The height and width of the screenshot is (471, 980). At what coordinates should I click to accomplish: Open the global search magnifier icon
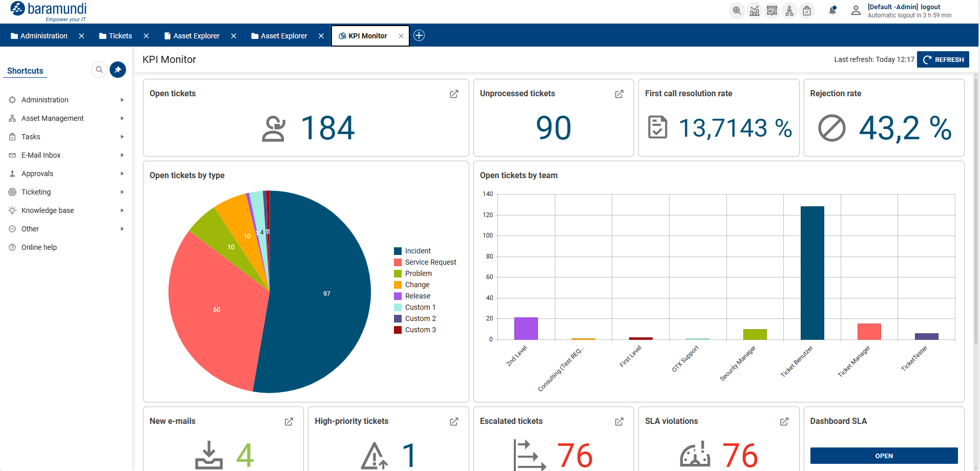pyautogui.click(x=737, y=10)
